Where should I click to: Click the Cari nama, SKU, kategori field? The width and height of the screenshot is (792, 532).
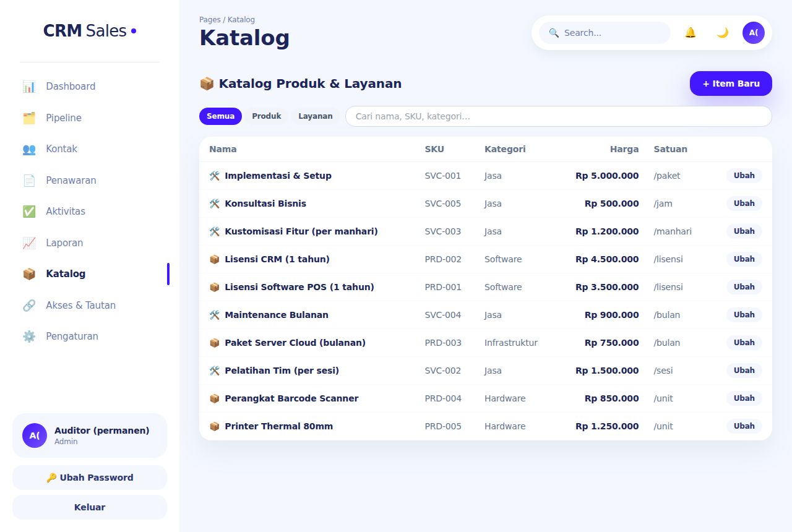(558, 116)
